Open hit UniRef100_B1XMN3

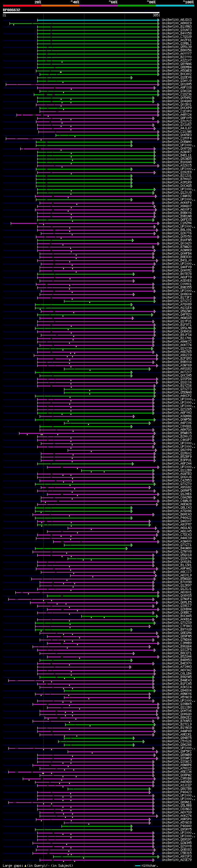[x=177, y=26]
